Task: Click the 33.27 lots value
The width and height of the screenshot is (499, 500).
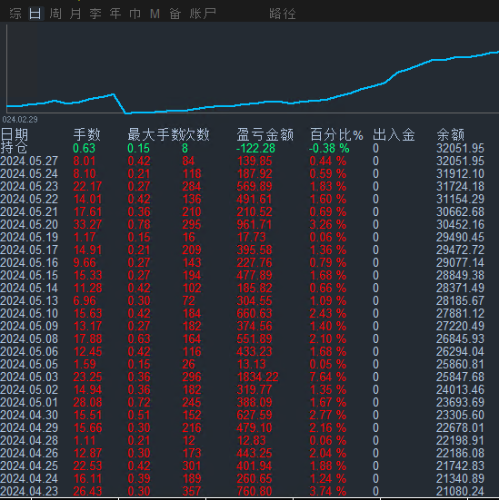Action: [x=87, y=225]
